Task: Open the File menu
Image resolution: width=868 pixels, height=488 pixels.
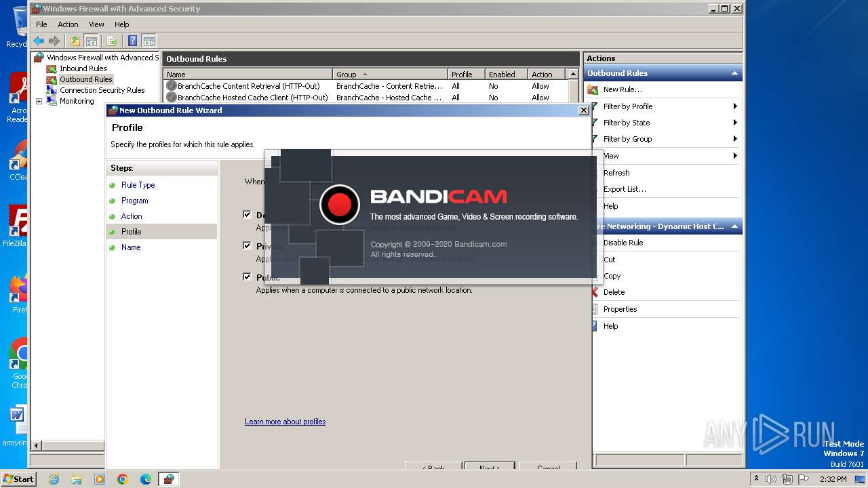Action: (41, 24)
